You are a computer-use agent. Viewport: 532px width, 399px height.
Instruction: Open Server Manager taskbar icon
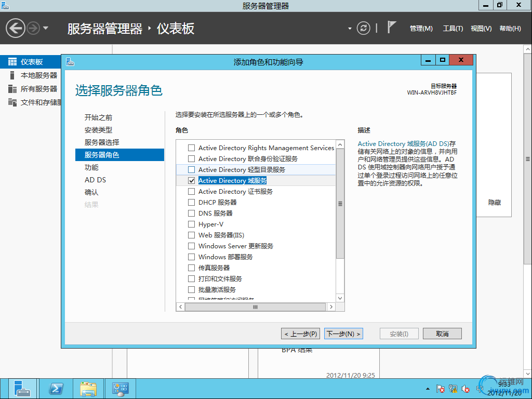pos(22,389)
